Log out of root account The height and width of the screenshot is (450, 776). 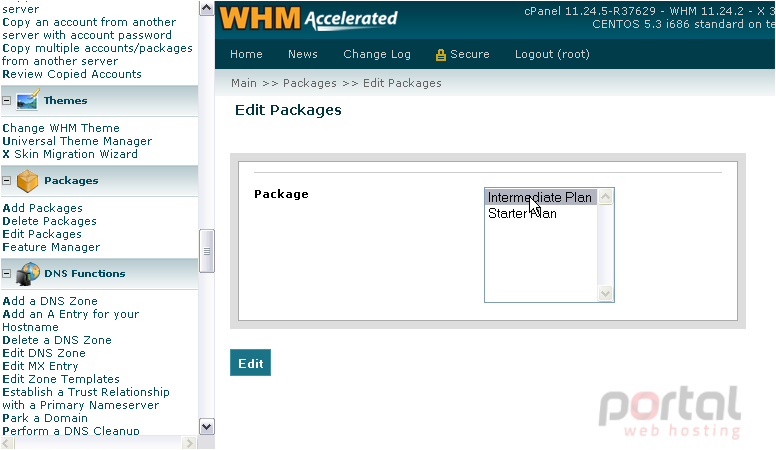552,54
